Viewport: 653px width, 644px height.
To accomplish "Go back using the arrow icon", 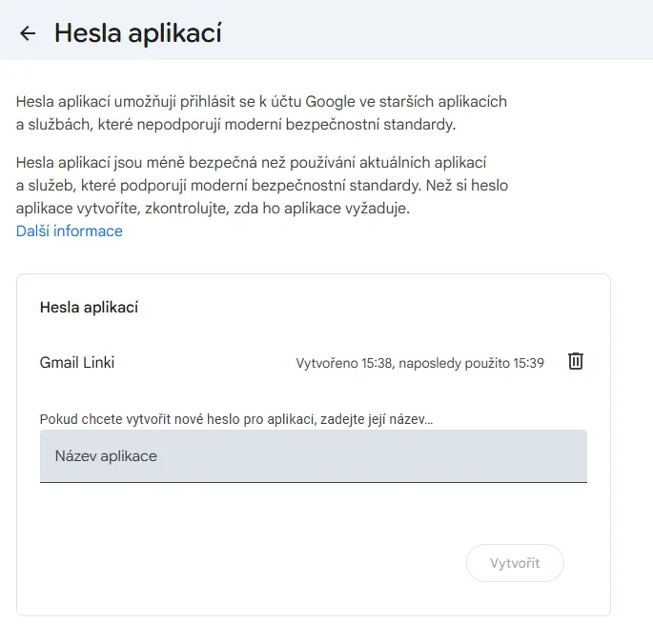I will (28, 33).
